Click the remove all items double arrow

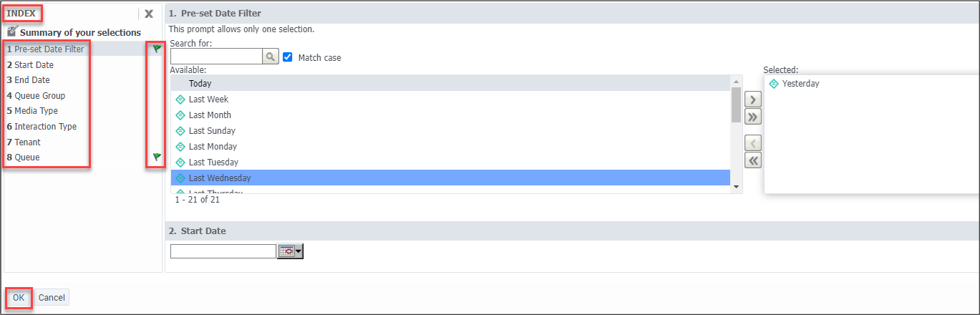tap(753, 160)
